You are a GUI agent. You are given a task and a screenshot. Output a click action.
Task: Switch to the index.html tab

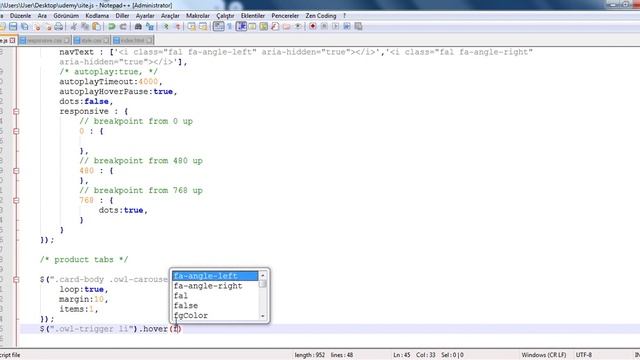[x=133, y=40]
